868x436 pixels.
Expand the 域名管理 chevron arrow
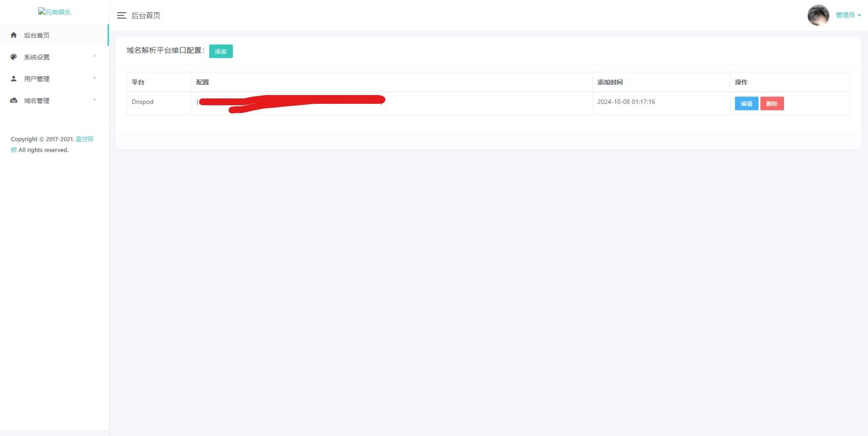click(x=94, y=100)
